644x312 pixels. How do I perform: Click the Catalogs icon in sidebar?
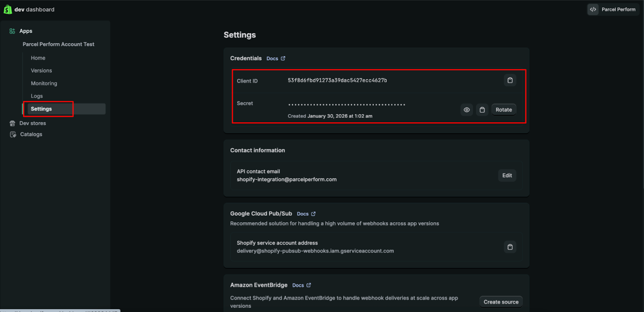(13, 134)
